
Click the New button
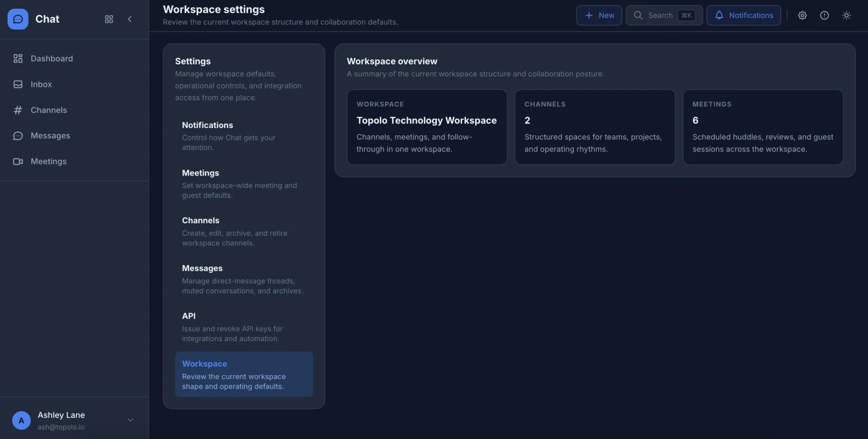click(599, 16)
